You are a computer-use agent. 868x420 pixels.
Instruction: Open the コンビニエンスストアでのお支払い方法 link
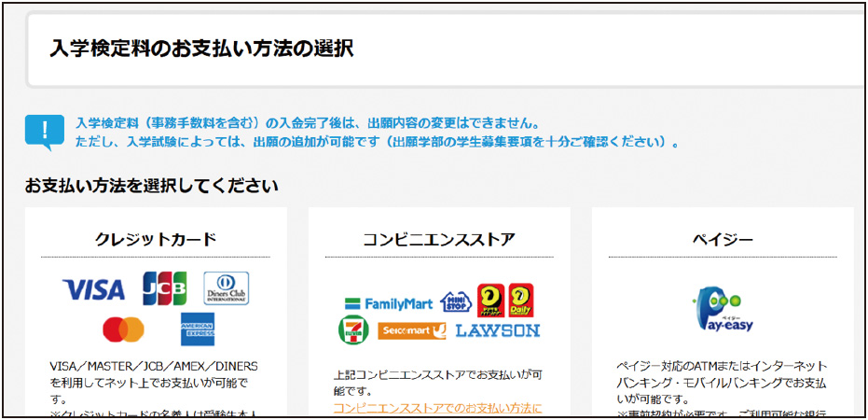(x=437, y=409)
